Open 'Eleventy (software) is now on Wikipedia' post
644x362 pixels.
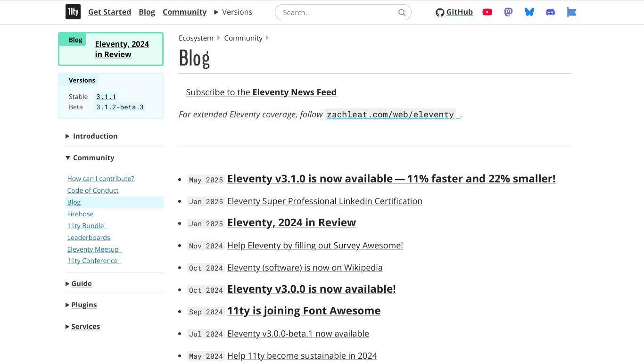tap(305, 268)
